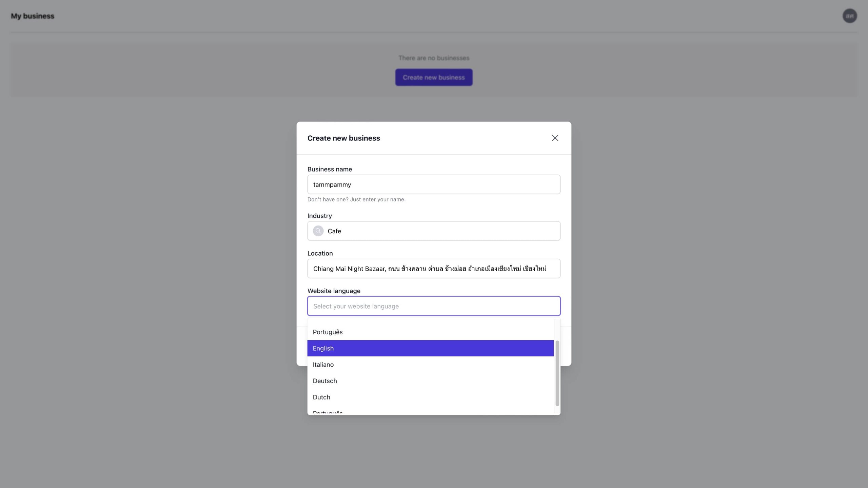Image resolution: width=868 pixels, height=488 pixels.
Task: Click the language list scrollbar thumb
Action: point(557,373)
